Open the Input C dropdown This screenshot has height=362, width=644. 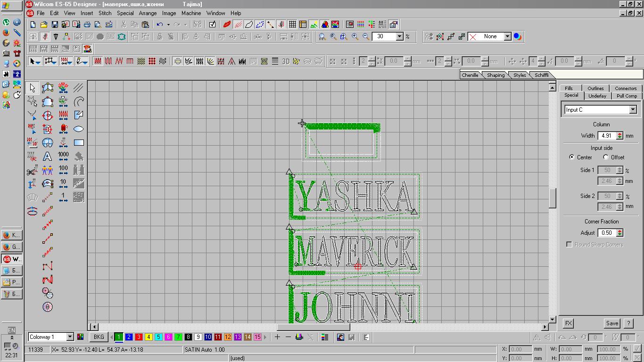point(633,110)
